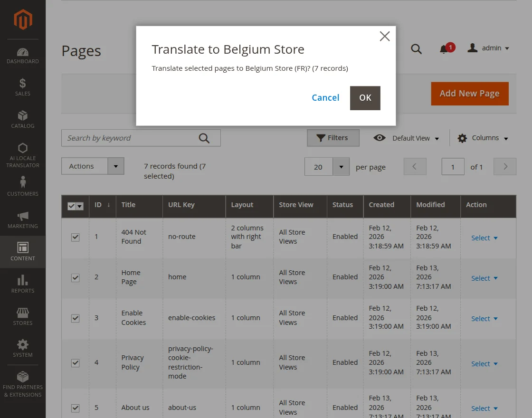
Task: Click the 'enable-cookies' URL key cell
Action: pyautogui.click(x=194, y=318)
